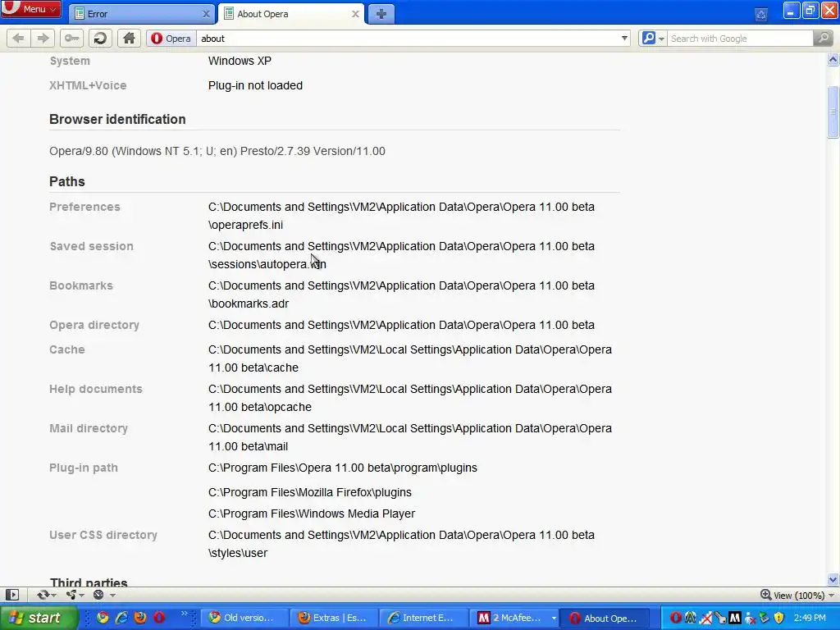This screenshot has height=630, width=840.
Task: Open the search engine selector dropdown
Action: click(653, 39)
